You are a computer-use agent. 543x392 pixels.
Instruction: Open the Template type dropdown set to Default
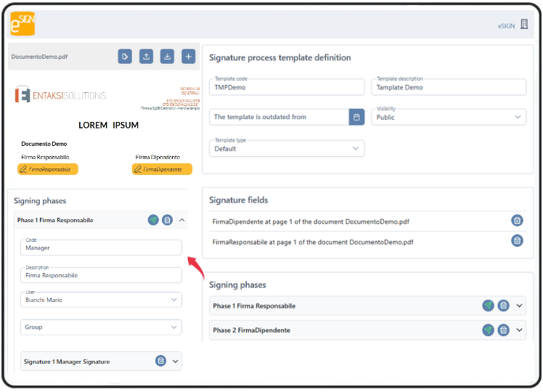[x=287, y=149]
